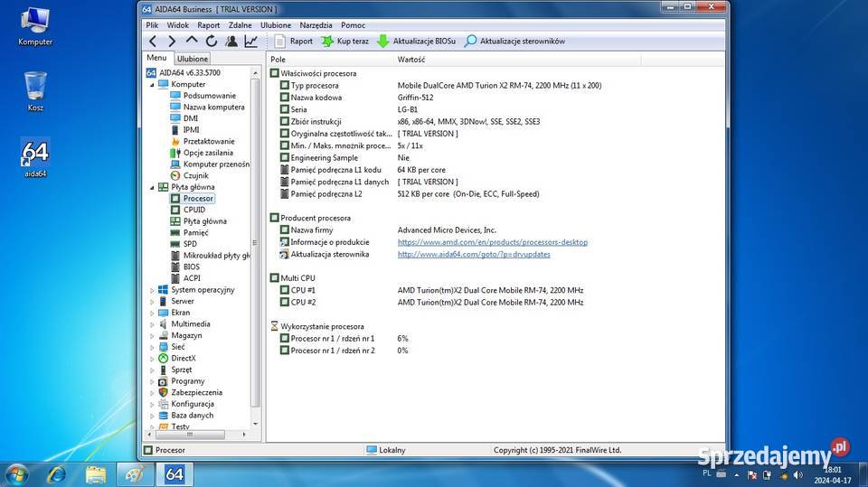
Task: Expand the Sprzęt node
Action: (x=152, y=370)
